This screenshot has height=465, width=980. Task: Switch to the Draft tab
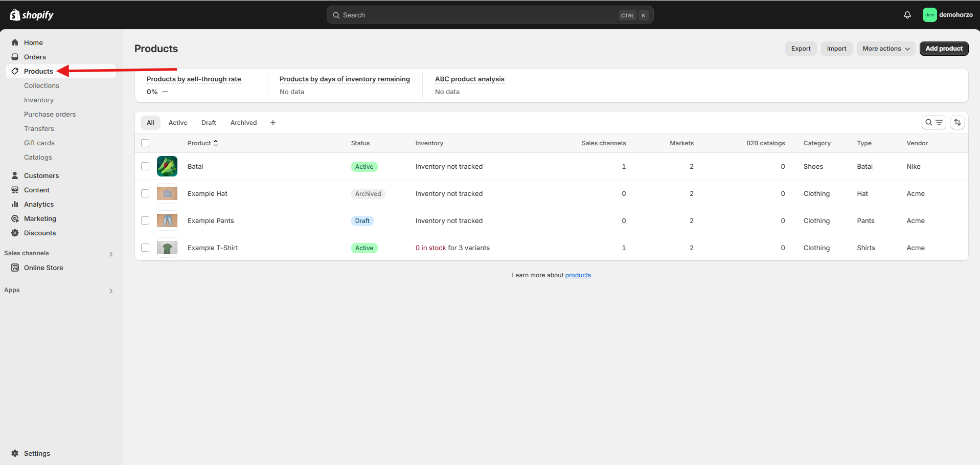click(209, 123)
